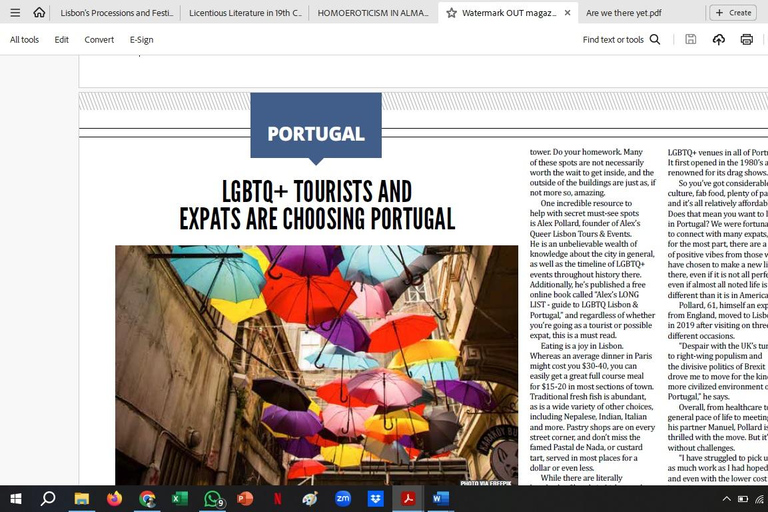Open the Paint app from taskbar
This screenshot has height=512, width=768.
pos(310,499)
